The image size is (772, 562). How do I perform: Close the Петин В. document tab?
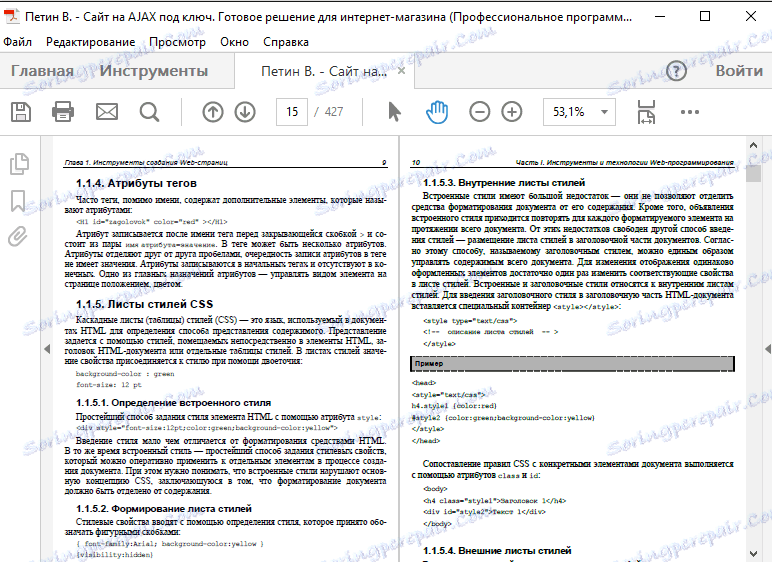pyautogui.click(x=401, y=71)
